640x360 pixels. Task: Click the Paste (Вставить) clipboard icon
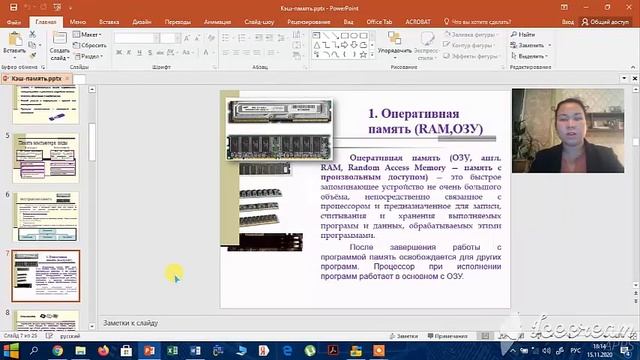point(15,40)
